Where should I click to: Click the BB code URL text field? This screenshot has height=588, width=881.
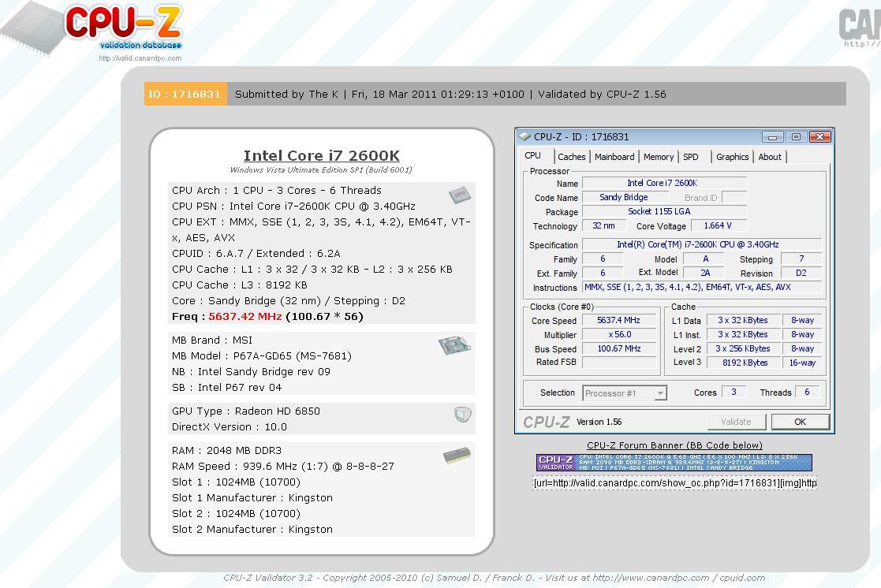click(x=675, y=483)
